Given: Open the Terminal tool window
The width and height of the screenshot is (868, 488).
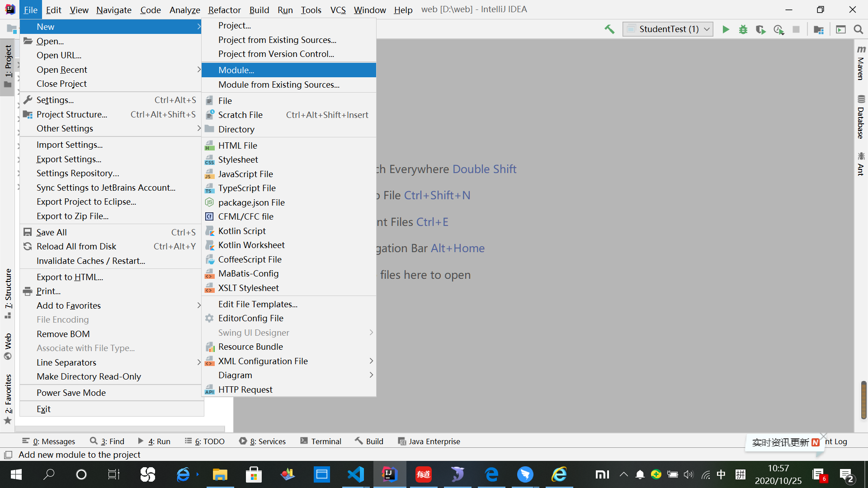Looking at the screenshot, I should tap(321, 441).
